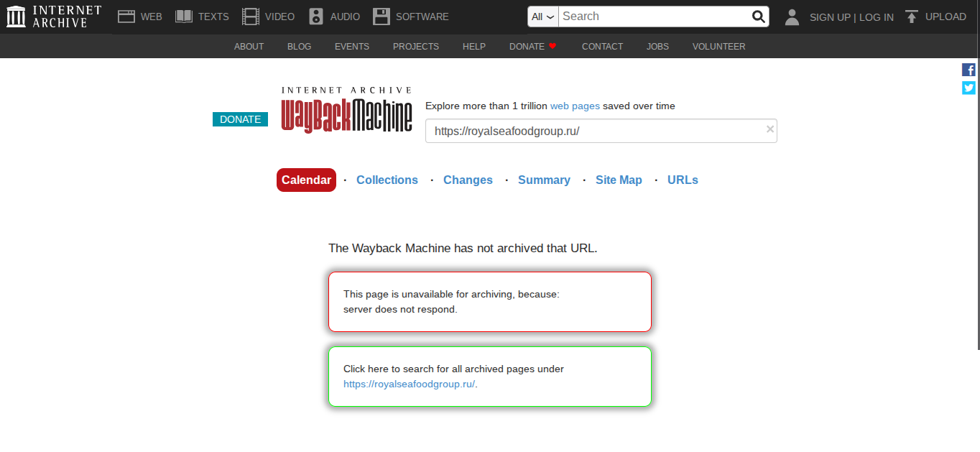Click the user avatar icon
Screen dimensions: 980x452
pyautogui.click(x=792, y=17)
